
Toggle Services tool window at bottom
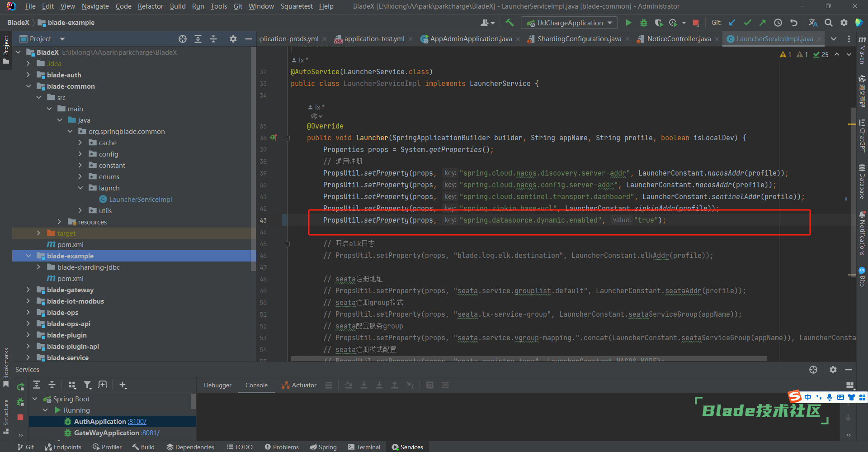(407, 447)
